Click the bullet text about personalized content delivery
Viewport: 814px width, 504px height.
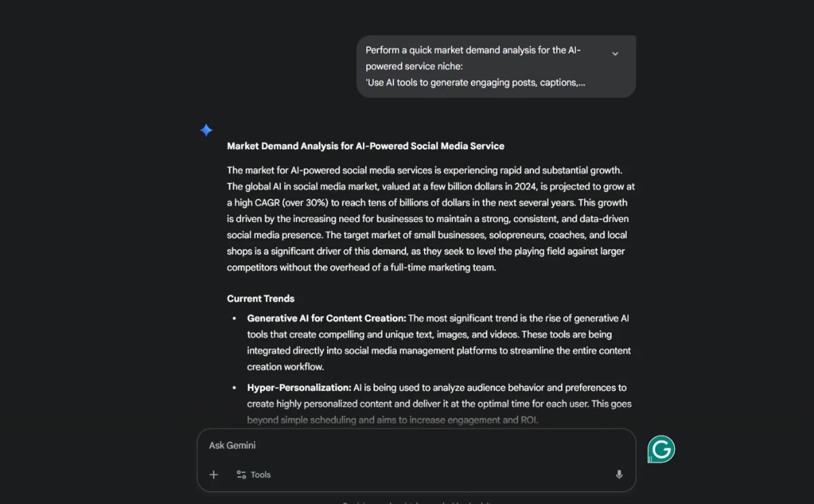pos(438,404)
